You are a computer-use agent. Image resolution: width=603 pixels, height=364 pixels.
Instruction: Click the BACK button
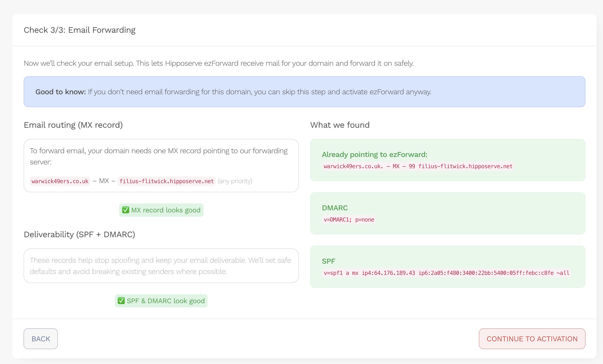click(x=41, y=339)
